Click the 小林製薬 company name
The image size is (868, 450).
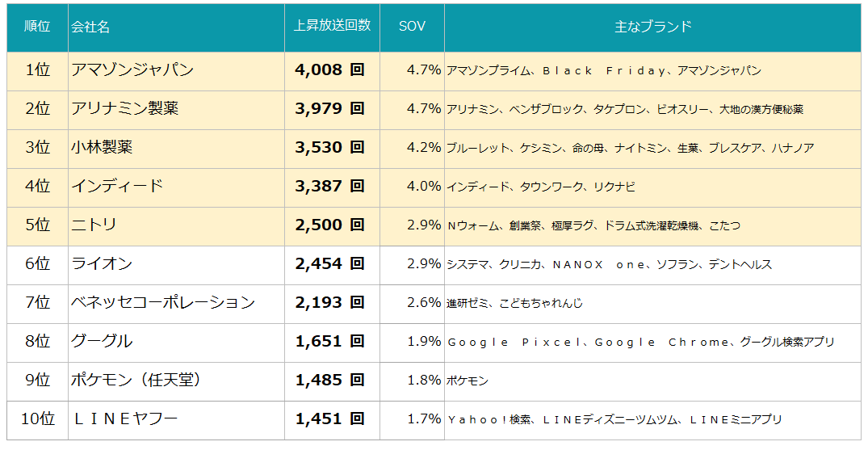102,148
